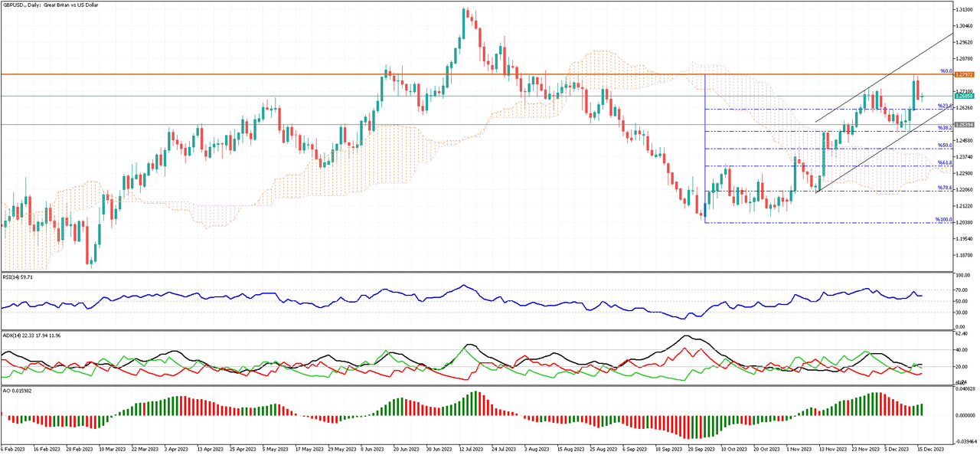Click the tall July candlestick at chart top
This screenshot has width=980, height=455.
coord(464,23)
